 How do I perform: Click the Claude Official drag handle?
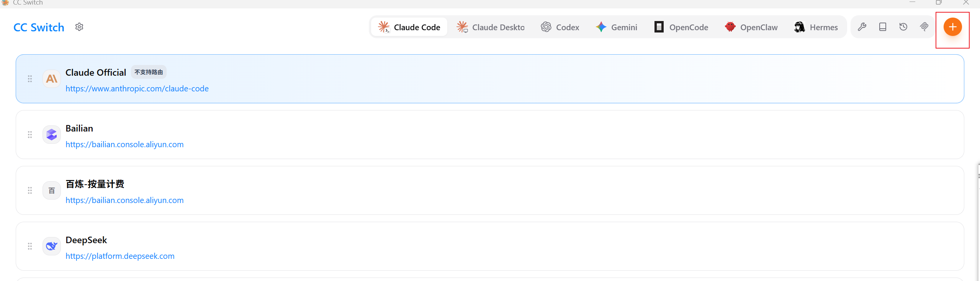click(x=30, y=79)
